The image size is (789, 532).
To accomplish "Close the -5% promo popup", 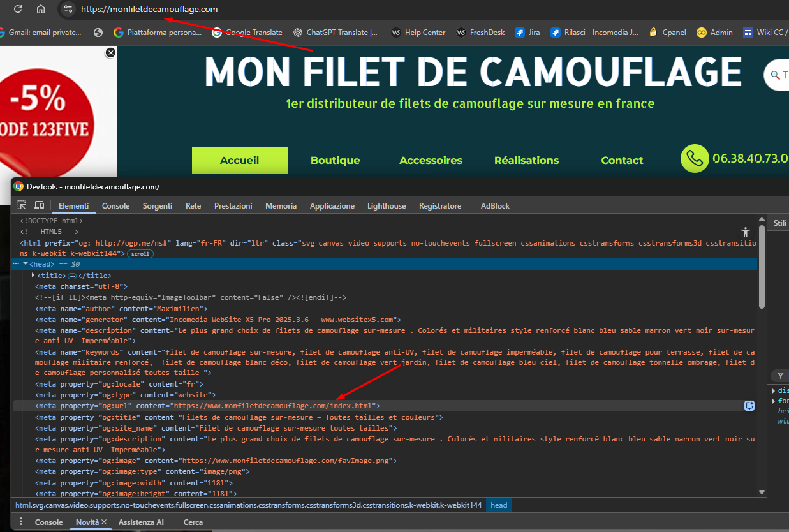I will click(x=110, y=52).
